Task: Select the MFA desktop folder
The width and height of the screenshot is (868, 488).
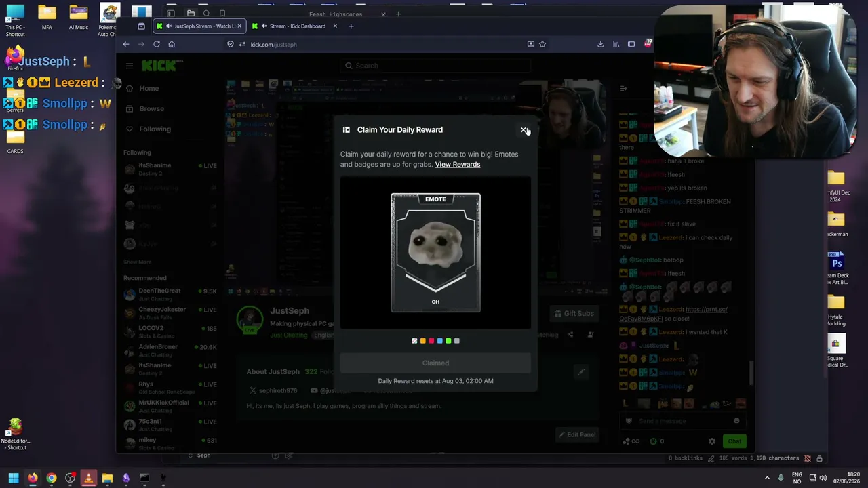Action: point(47,18)
